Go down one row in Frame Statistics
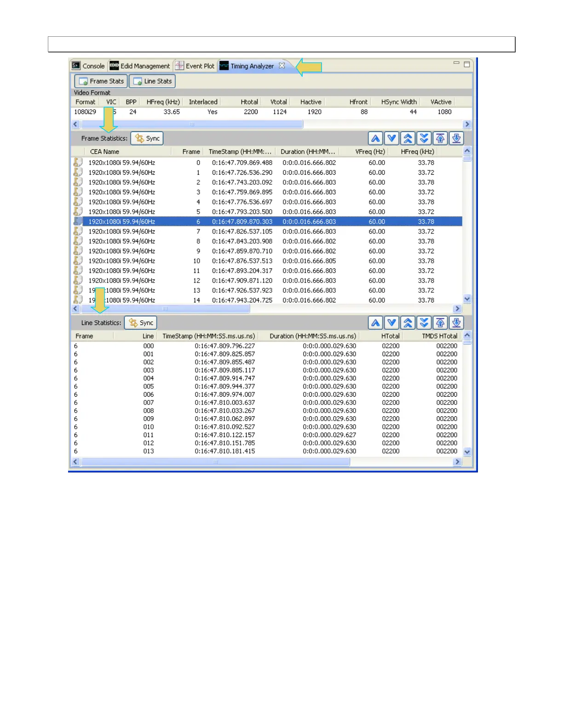 click(392, 138)
